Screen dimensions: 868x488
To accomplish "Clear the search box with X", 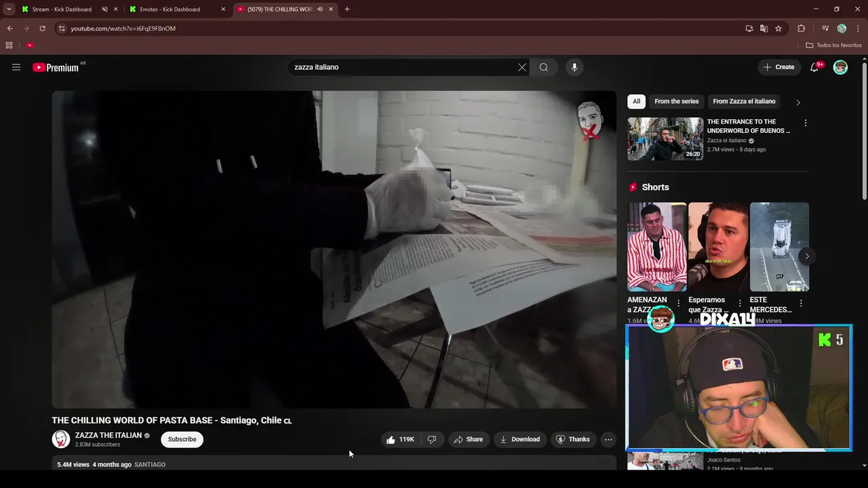I will click(x=522, y=67).
